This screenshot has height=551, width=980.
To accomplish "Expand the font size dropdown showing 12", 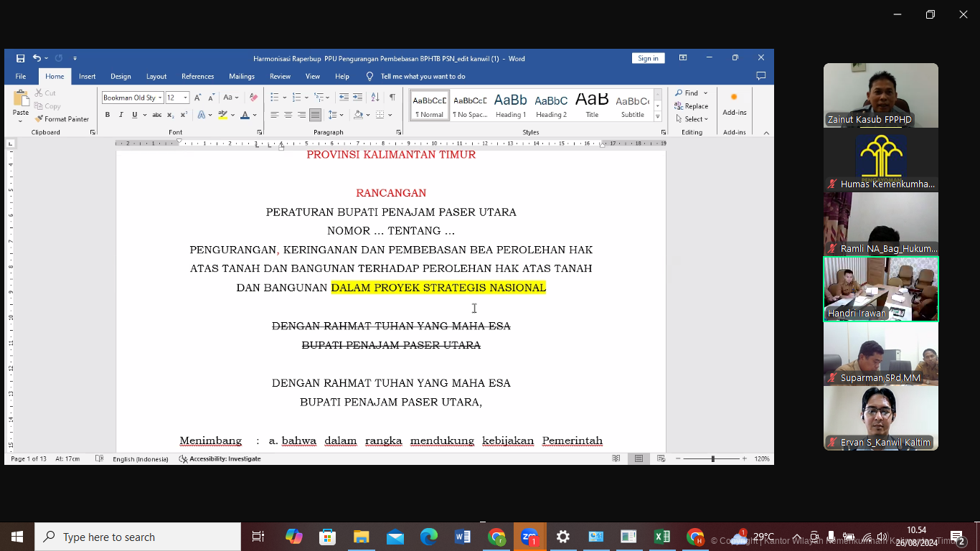I will pyautogui.click(x=185, y=98).
